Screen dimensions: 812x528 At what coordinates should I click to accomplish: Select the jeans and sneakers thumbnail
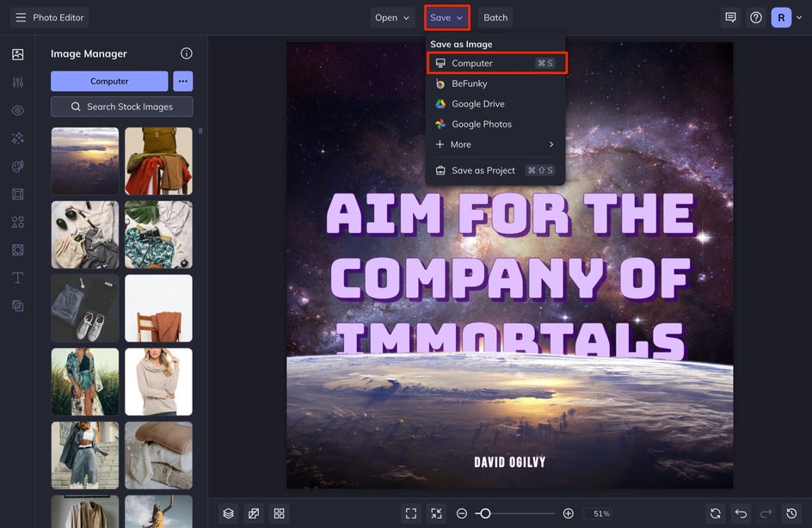(x=85, y=308)
